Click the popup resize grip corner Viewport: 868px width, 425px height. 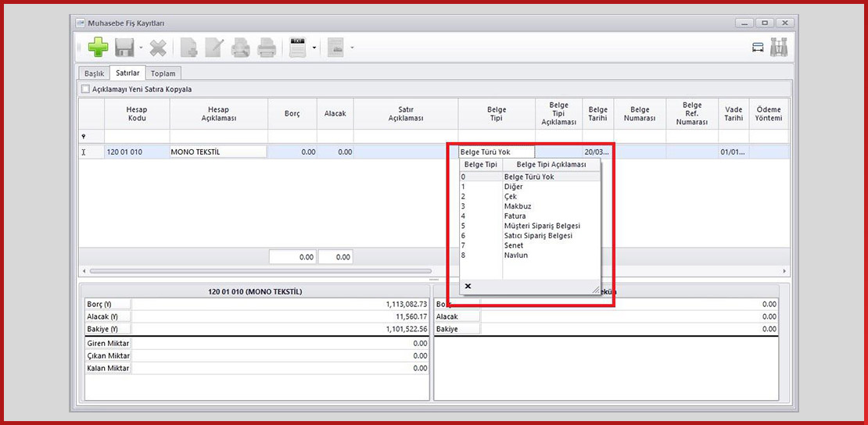tap(596, 289)
